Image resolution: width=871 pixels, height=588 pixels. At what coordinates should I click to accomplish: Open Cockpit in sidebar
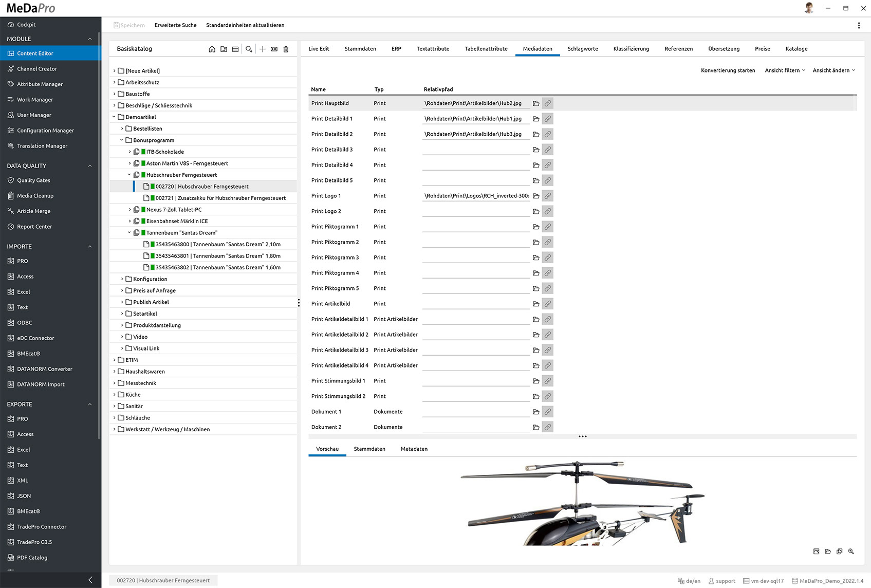(x=26, y=25)
